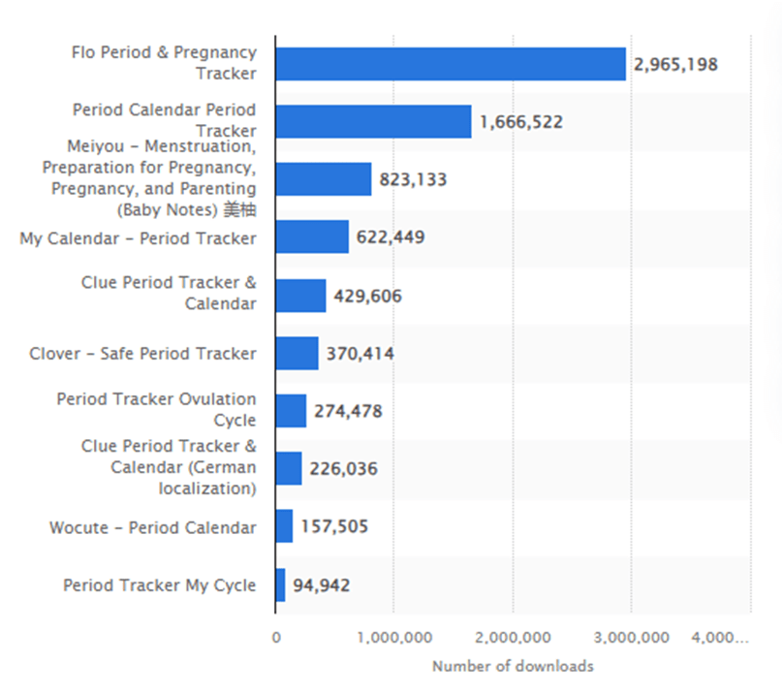
Task: Select the 1,000,000 axis tick label
Action: 393,637
